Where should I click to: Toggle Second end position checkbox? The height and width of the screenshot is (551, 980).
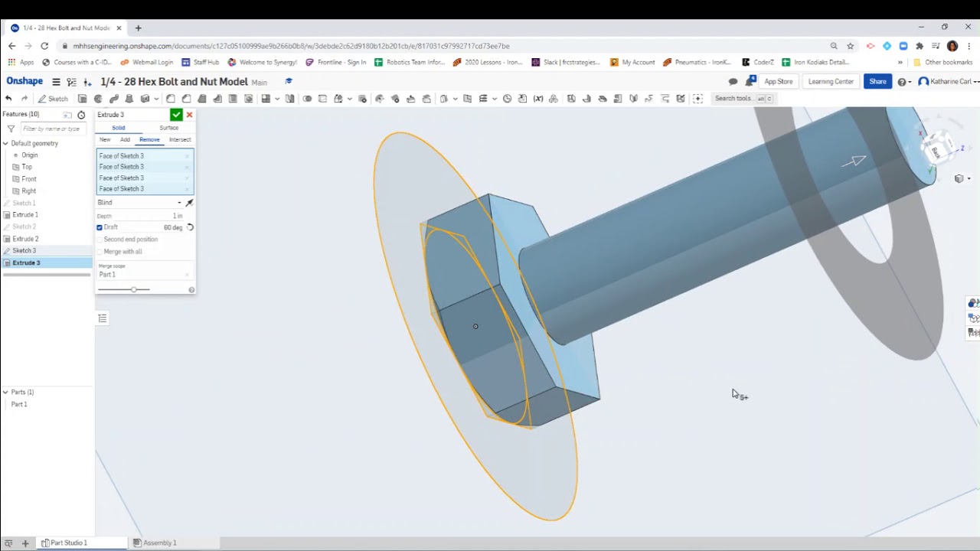pyautogui.click(x=100, y=240)
